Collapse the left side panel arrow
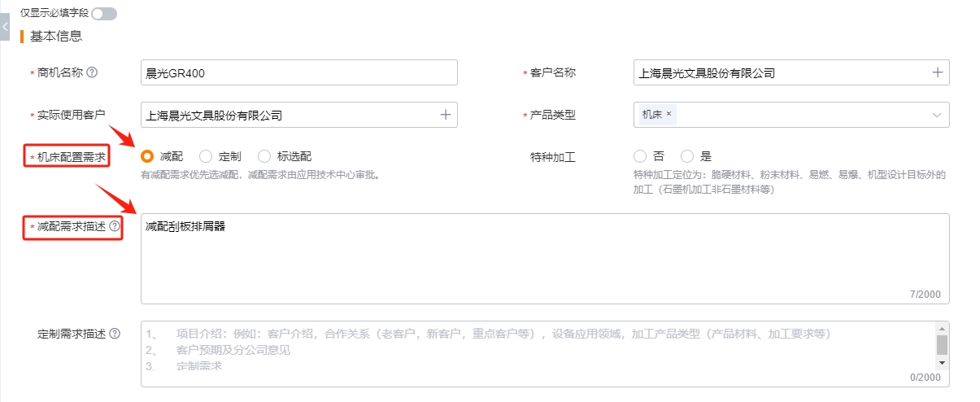This screenshot has height=402, width=980. click(5, 27)
